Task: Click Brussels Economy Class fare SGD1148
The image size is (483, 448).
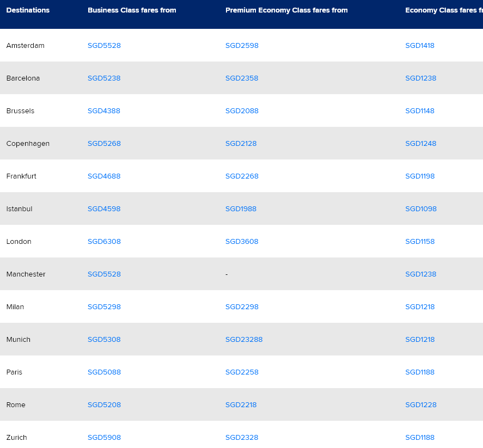Action: click(420, 111)
